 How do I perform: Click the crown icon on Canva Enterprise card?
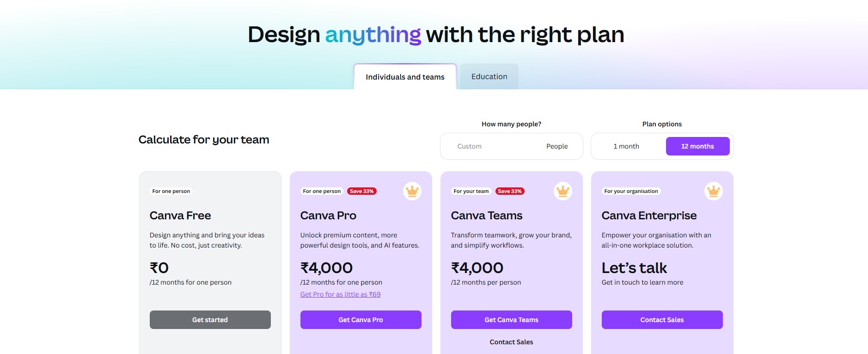click(x=713, y=191)
